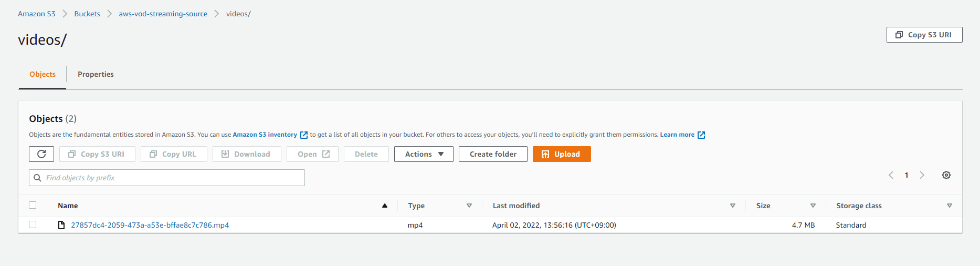Focus the Find objects by prefix search field
The height and width of the screenshot is (266, 980).
click(x=167, y=178)
